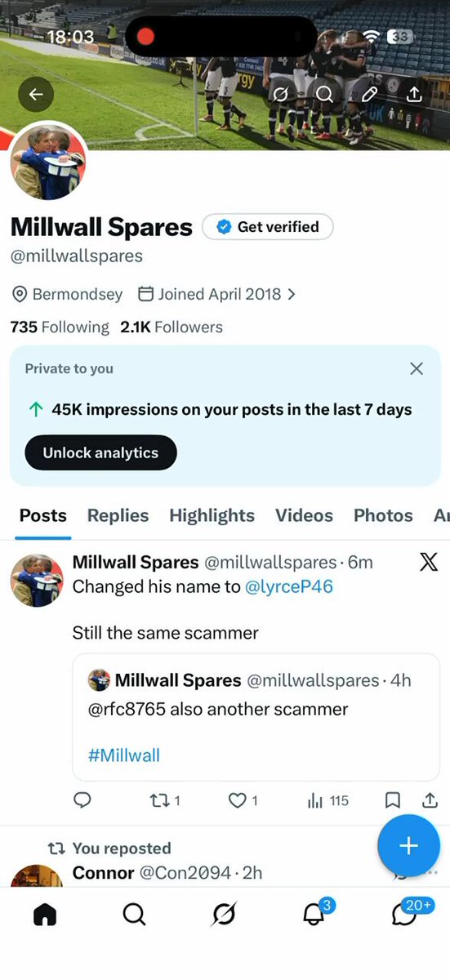Dismiss the Private to you analytics card
This screenshot has width=450, height=980.
click(x=417, y=369)
